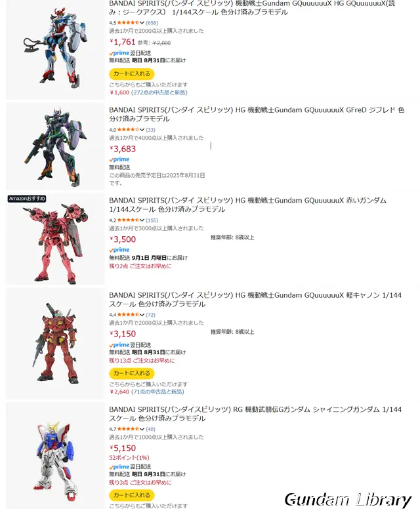This screenshot has width=420, height=509.
Task: Open the (155) reviews link
Action: point(152,220)
